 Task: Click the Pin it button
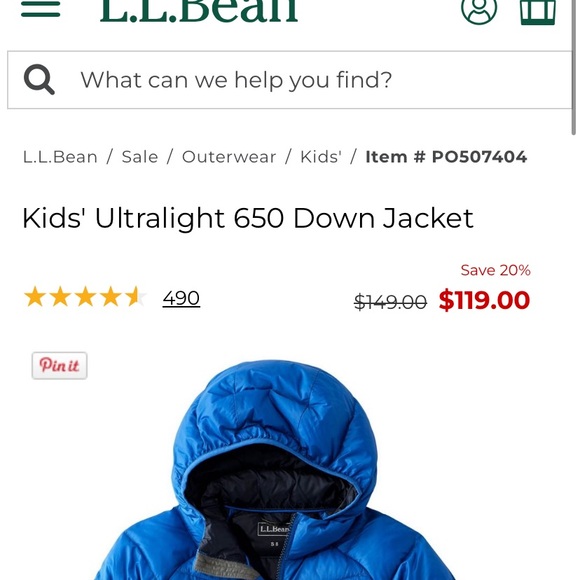[x=60, y=365]
